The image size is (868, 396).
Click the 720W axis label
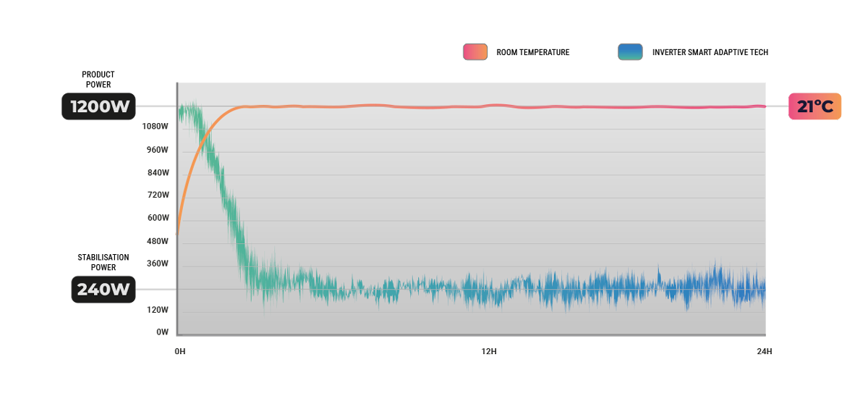pos(158,195)
